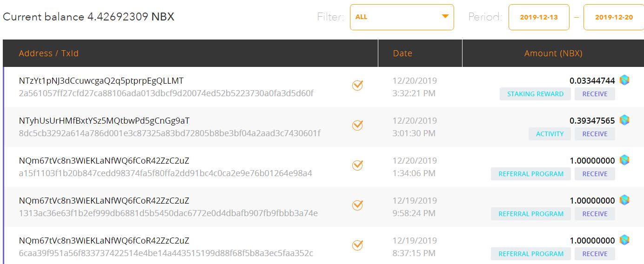Click NBX coin icon beside 0.03344744 amount
The image size is (644, 264).
(x=624, y=80)
